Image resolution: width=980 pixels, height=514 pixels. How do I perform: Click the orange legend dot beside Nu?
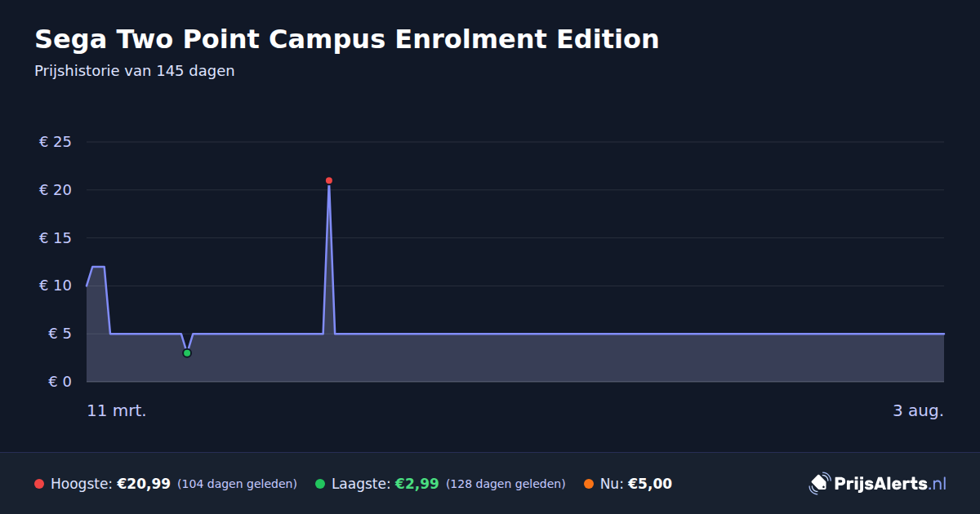[589, 484]
